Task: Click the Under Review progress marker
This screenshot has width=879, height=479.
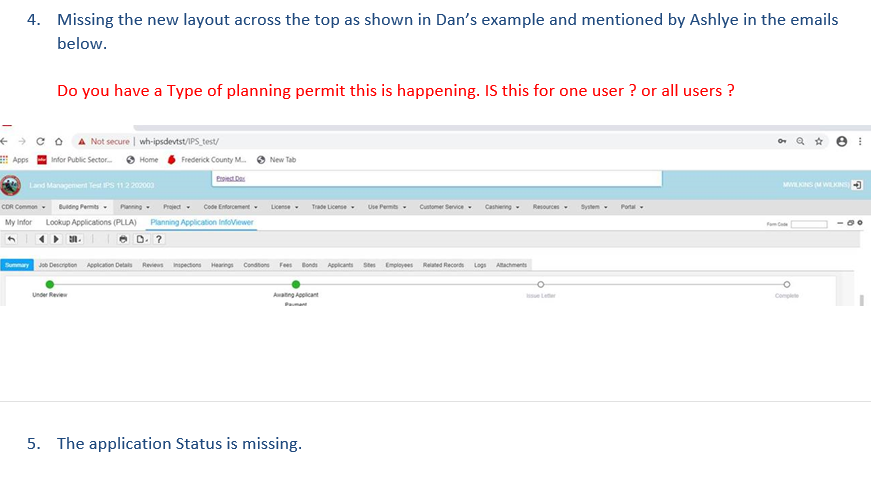Action: (x=50, y=284)
